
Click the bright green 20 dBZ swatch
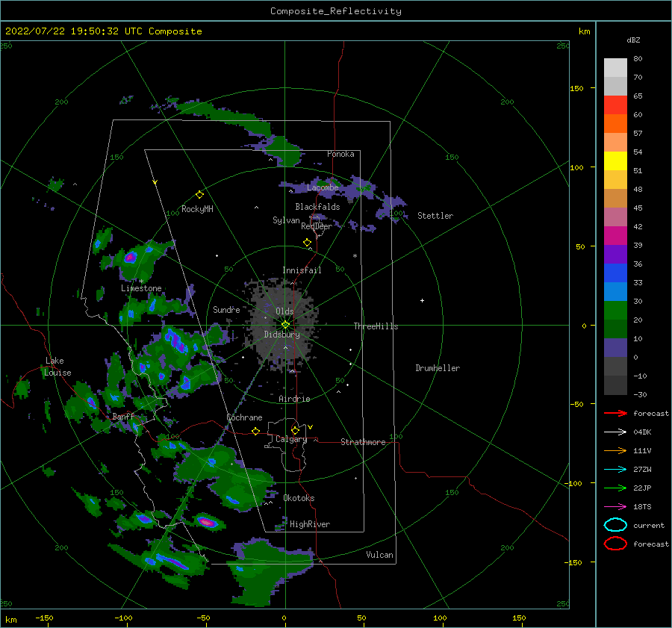(615, 310)
